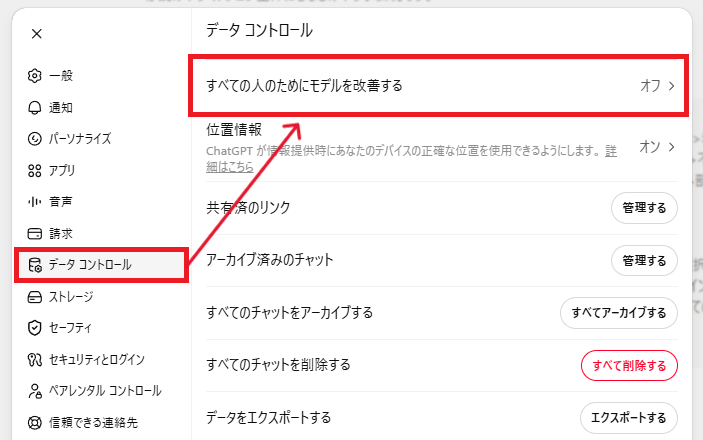Click the 一般 gear icon
The image size is (703, 440).
point(35,76)
